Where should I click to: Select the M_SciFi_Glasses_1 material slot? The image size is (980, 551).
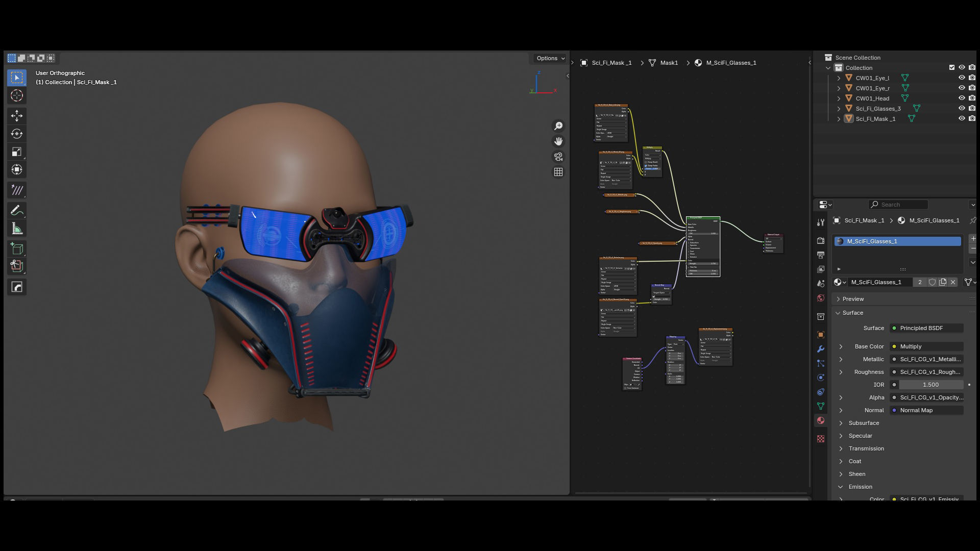tap(898, 241)
